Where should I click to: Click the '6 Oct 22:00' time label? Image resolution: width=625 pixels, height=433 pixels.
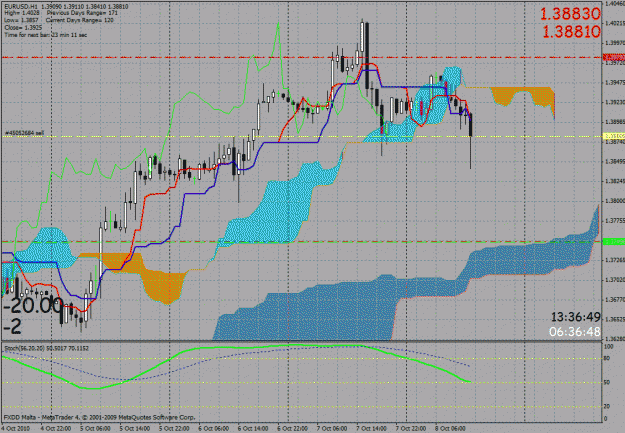293,429
